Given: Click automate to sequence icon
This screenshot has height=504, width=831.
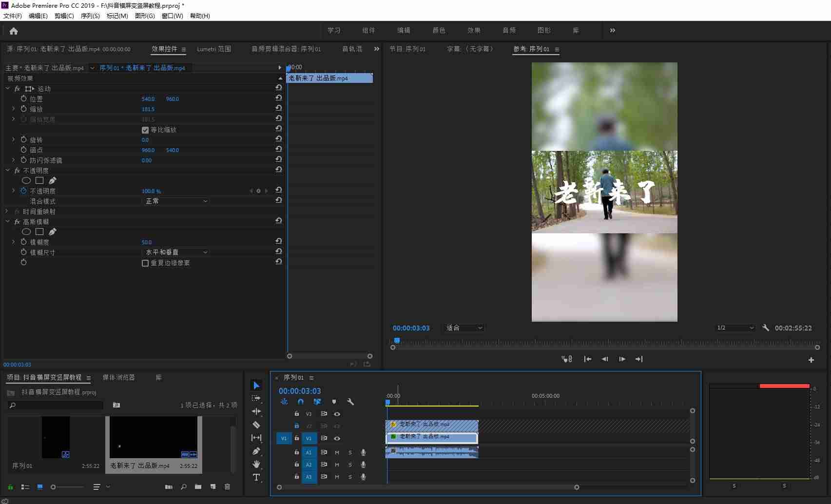Looking at the screenshot, I should (x=169, y=486).
